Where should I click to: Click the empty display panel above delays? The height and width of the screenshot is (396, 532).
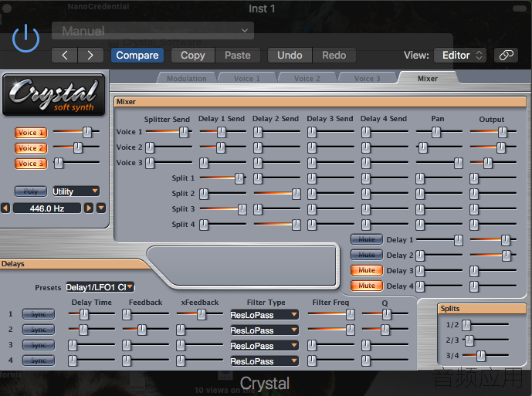(x=243, y=266)
